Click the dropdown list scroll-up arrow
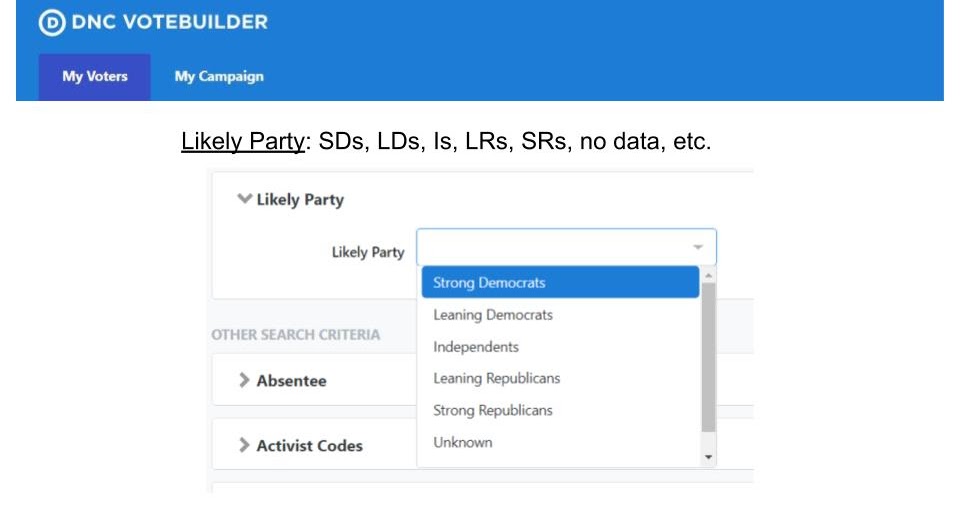 tap(709, 275)
